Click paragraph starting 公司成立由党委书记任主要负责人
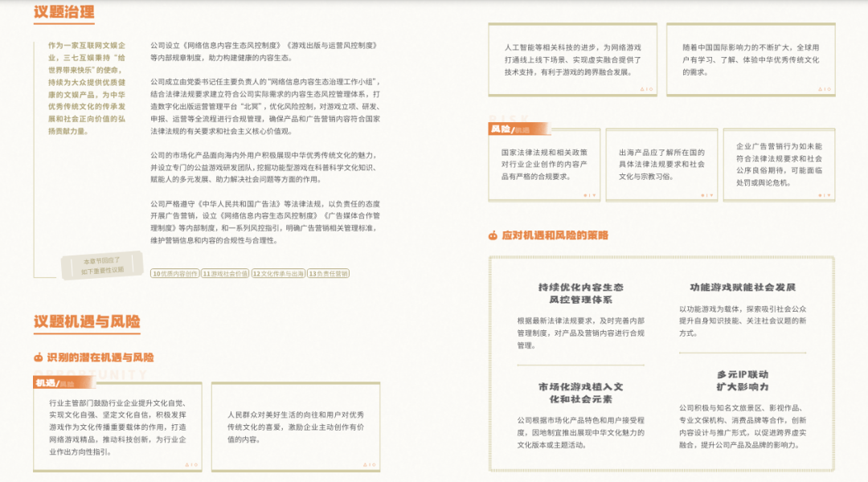The width and height of the screenshot is (868, 482). 265,106
